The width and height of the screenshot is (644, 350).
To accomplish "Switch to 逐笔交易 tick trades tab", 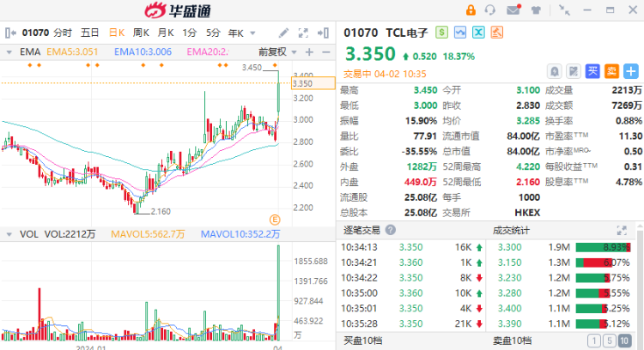I will tap(361, 230).
